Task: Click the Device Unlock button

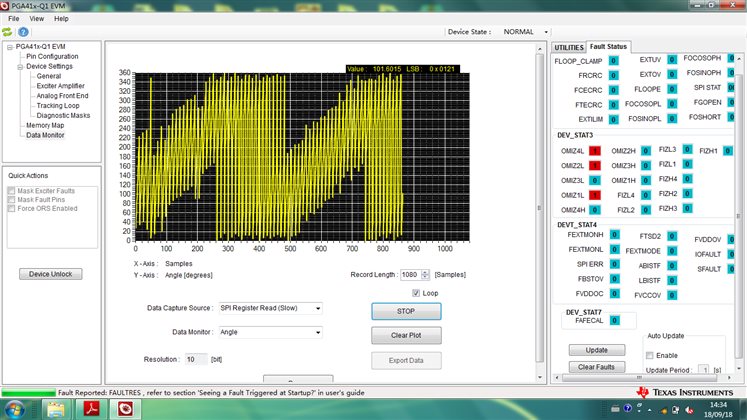Action: click(x=50, y=274)
